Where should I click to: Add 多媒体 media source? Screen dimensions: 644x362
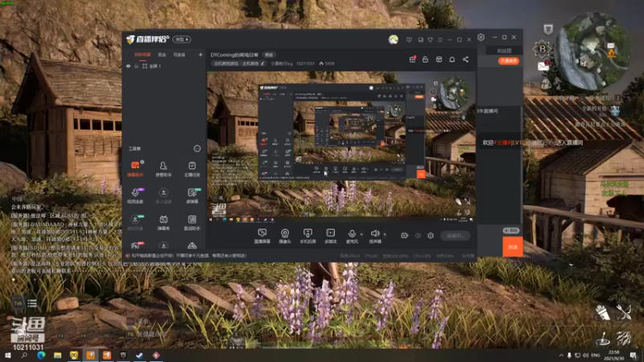pyautogui.click(x=331, y=236)
